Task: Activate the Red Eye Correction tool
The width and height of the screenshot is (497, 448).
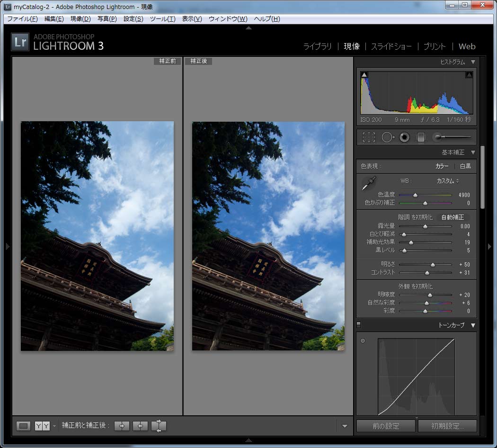Action: (x=404, y=137)
